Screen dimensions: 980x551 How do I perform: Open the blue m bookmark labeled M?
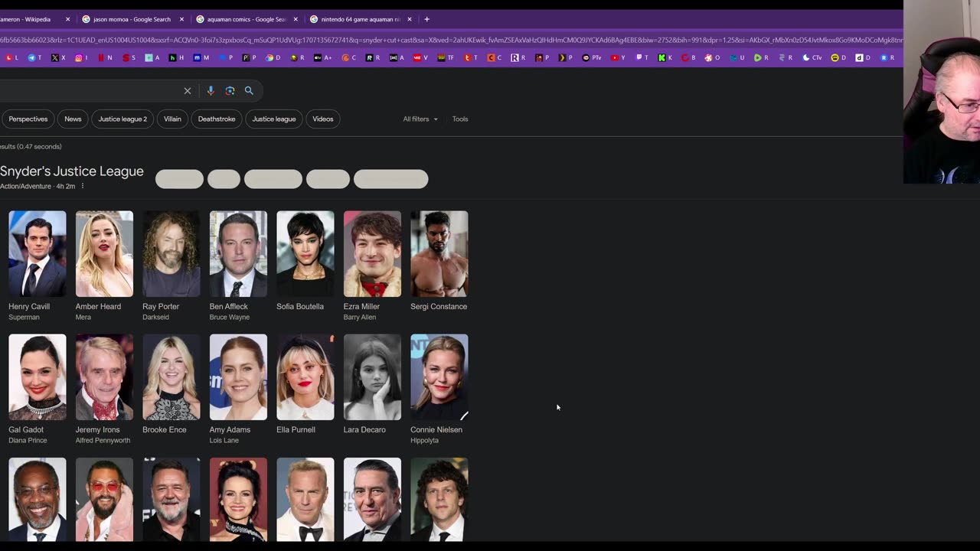click(x=201, y=57)
